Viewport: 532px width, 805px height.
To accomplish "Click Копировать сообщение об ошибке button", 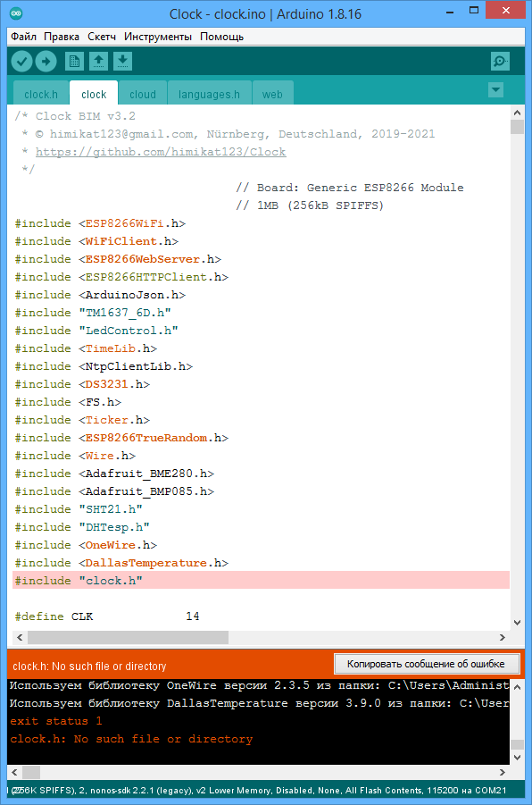I will click(x=427, y=664).
